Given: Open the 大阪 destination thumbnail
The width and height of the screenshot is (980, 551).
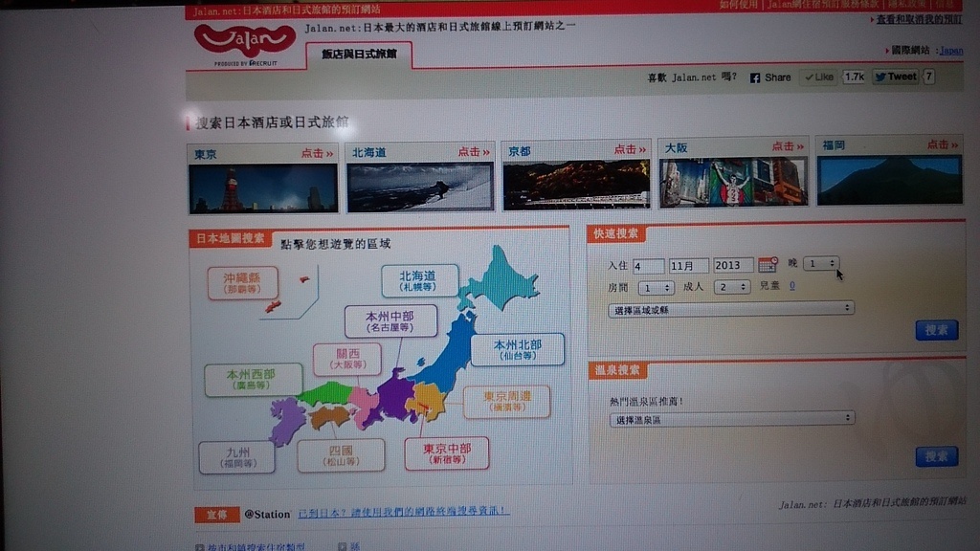Looking at the screenshot, I should (x=733, y=182).
